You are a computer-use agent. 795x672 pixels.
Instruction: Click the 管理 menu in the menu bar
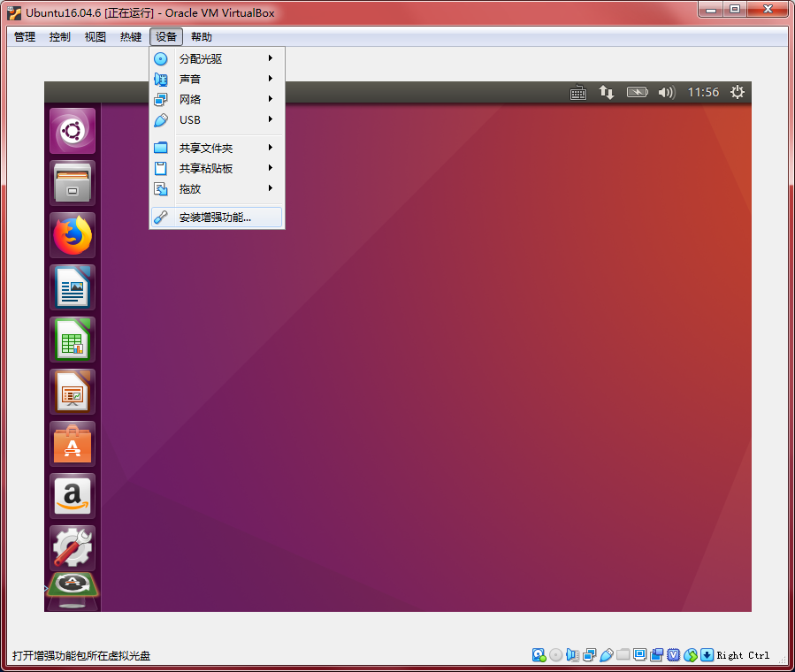(25, 37)
